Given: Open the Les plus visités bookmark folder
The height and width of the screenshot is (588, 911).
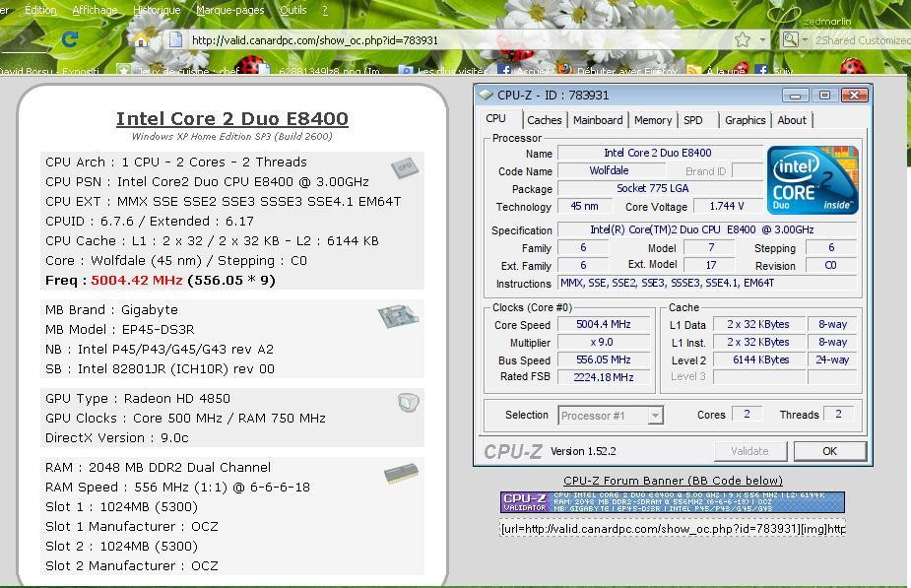Looking at the screenshot, I should [x=443, y=70].
